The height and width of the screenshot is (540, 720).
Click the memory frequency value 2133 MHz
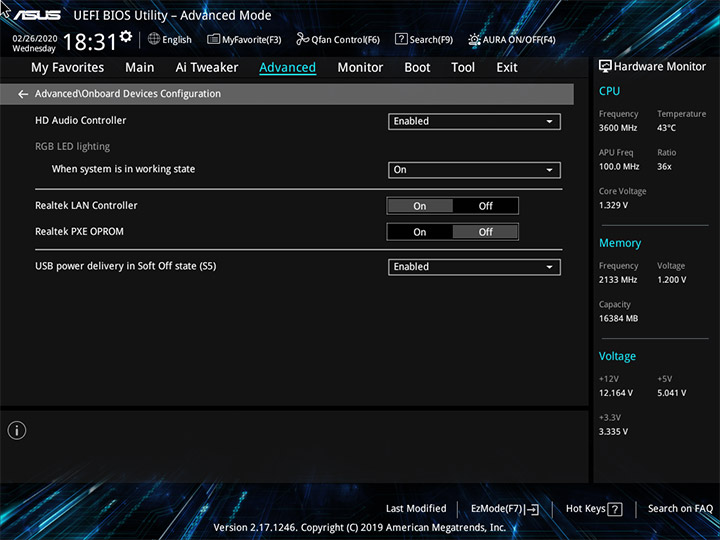click(x=618, y=280)
